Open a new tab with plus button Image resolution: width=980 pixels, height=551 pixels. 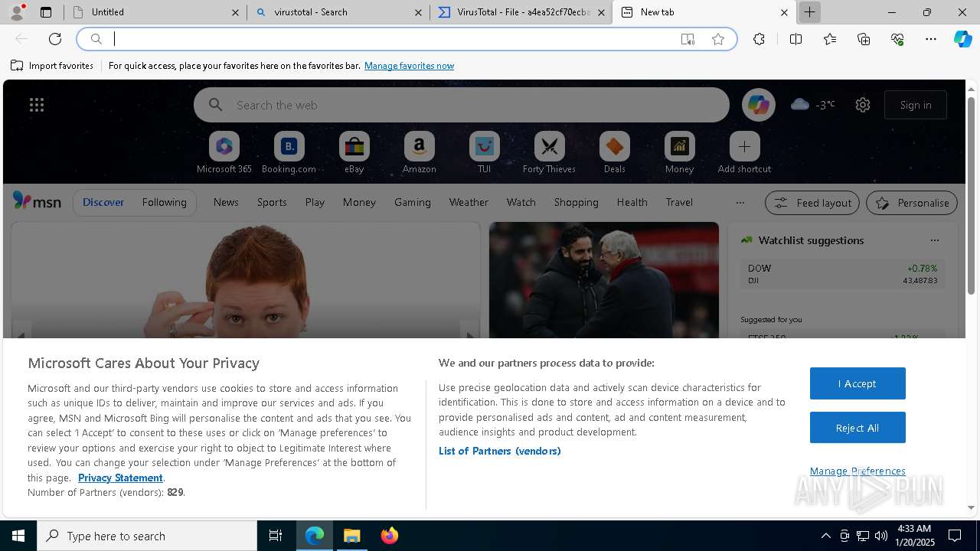coord(809,12)
